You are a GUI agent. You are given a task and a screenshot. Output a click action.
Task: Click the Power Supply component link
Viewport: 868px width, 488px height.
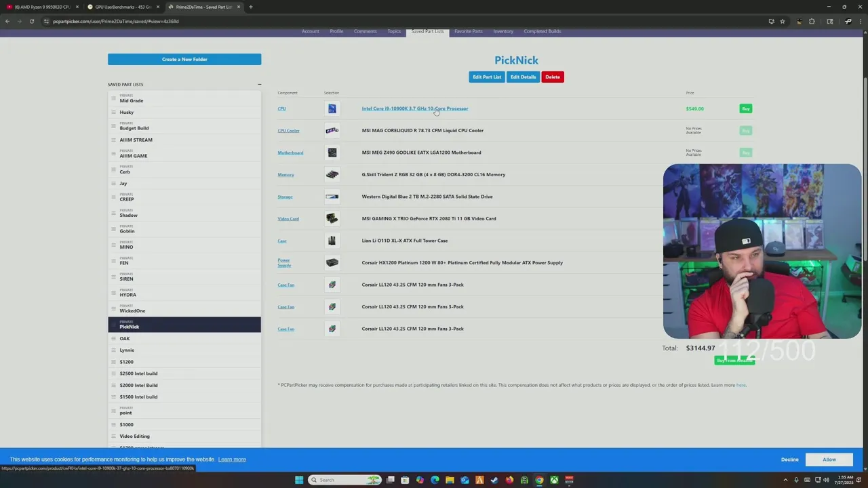283,262
